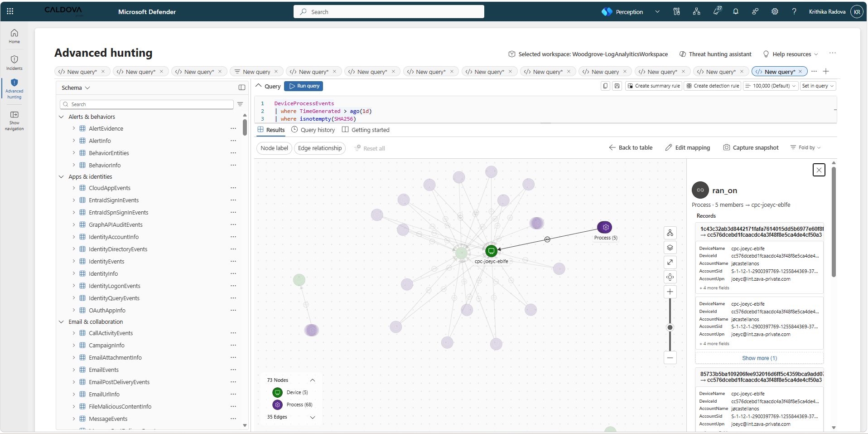Open the notifications bell icon

736,12
